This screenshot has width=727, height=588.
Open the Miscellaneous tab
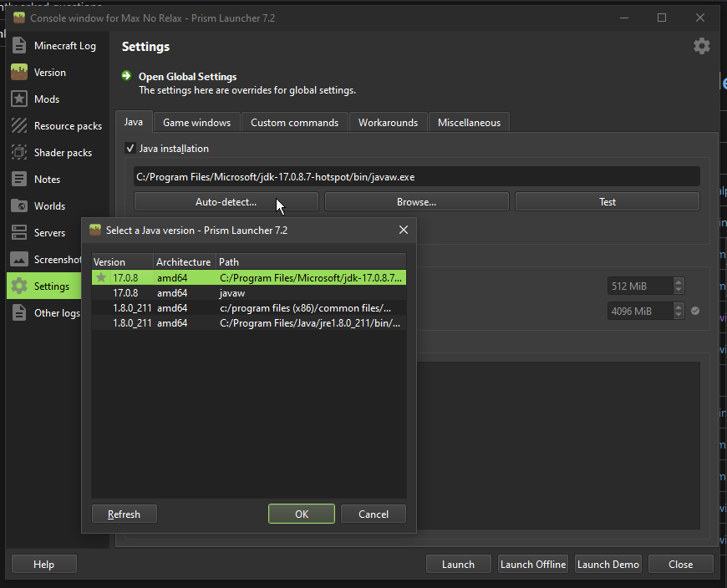[x=470, y=122]
